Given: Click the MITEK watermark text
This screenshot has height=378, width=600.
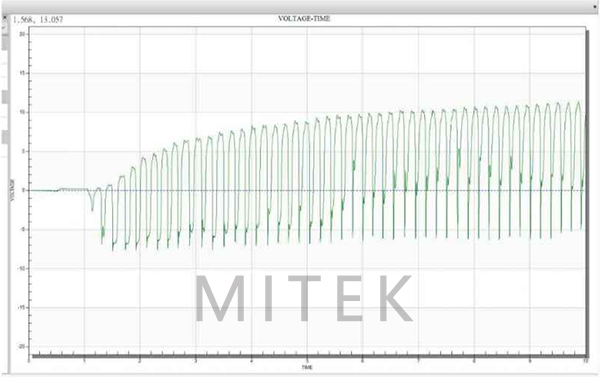Looking at the screenshot, I should (303, 298).
